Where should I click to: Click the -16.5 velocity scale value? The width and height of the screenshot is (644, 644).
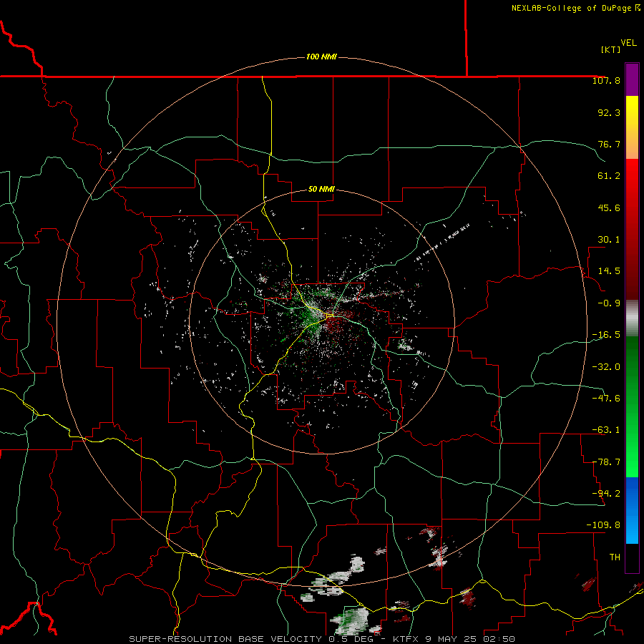coord(606,335)
